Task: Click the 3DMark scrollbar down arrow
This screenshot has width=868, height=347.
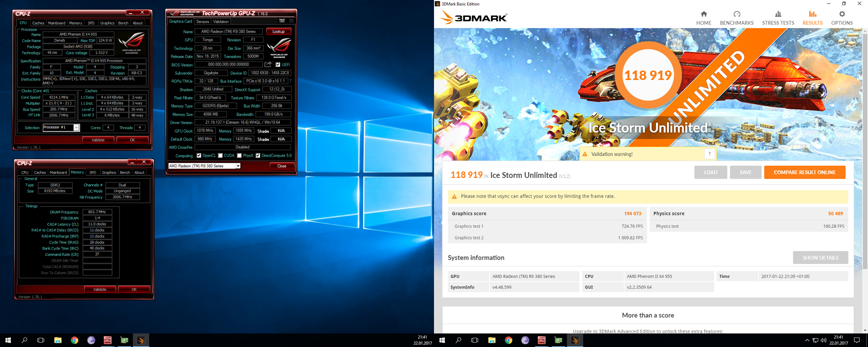Action: click(x=865, y=330)
